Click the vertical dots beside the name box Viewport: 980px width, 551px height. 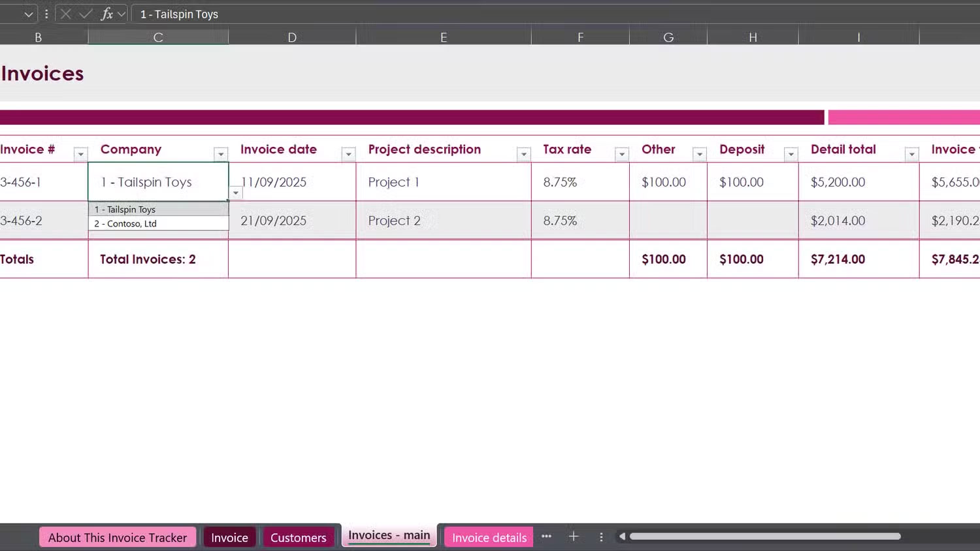point(46,14)
